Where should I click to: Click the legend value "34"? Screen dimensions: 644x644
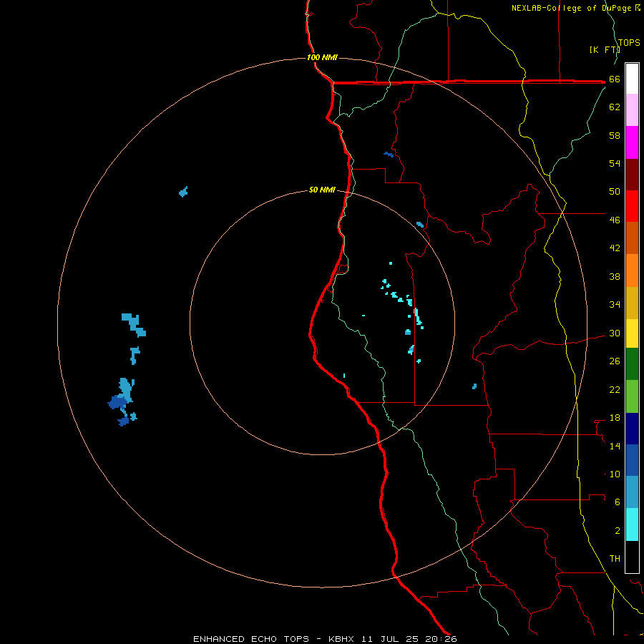pyautogui.click(x=615, y=305)
